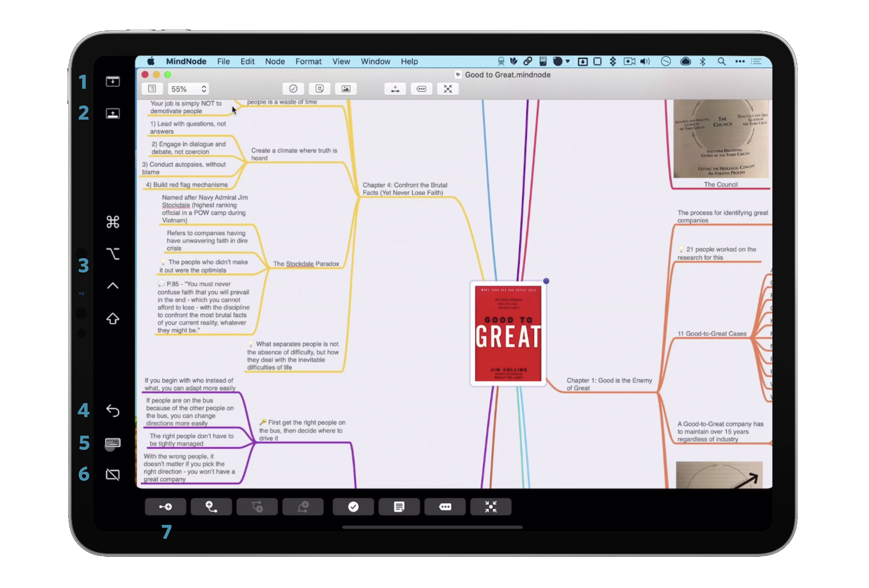Screen dimensions: 869x588
Task: Select node 'The process for identifying great companies'
Action: pos(722,216)
